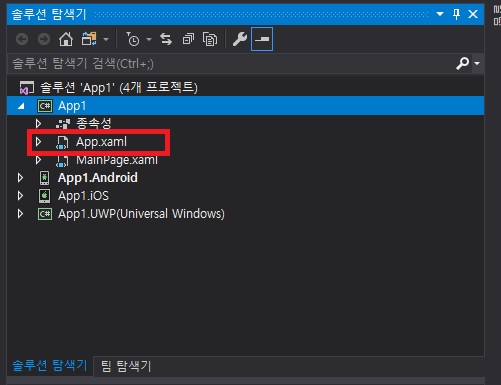This screenshot has height=385, width=501.
Task: Open the panel window position dropdown
Action: click(x=440, y=14)
